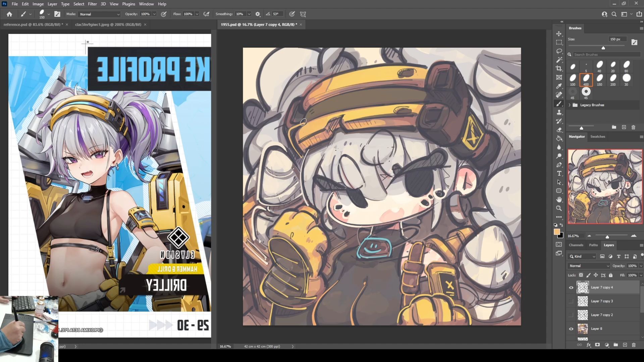Screen dimensions: 644x362
Task: Select the Path Selection tool
Action: (559, 182)
